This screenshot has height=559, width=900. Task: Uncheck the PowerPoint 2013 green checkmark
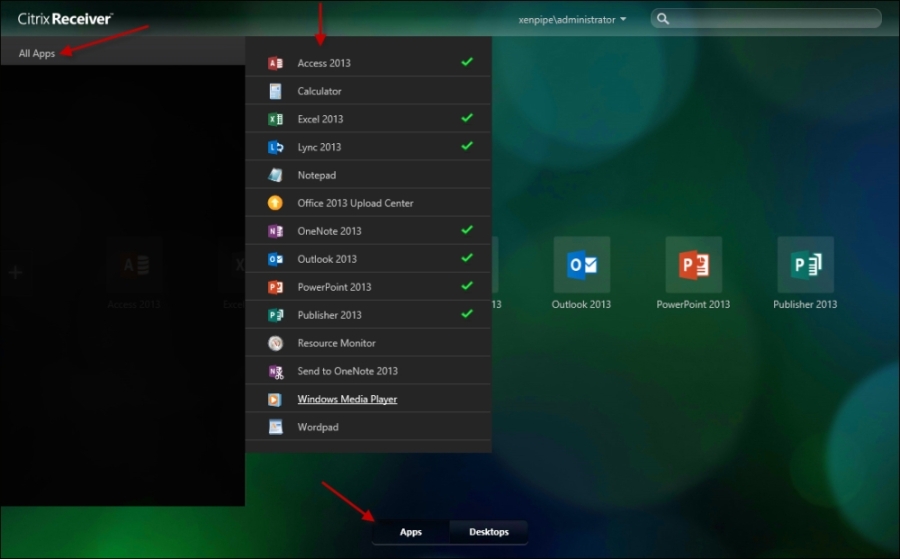467,286
